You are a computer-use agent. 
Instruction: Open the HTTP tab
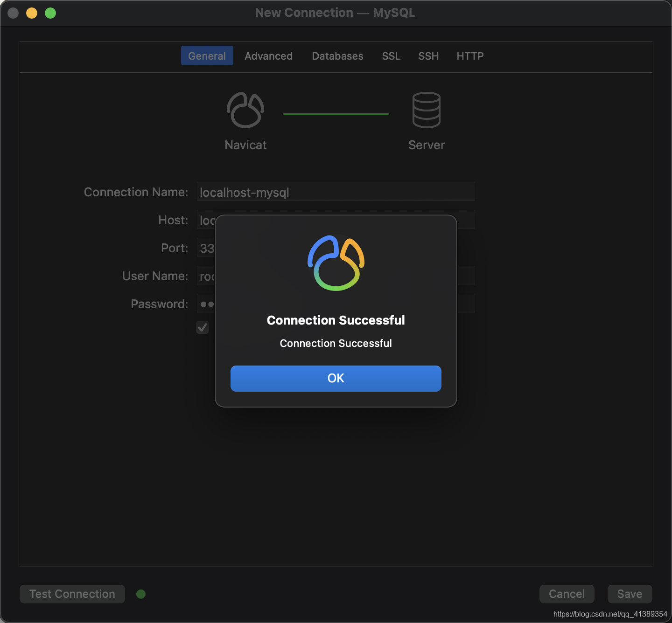pyautogui.click(x=470, y=56)
